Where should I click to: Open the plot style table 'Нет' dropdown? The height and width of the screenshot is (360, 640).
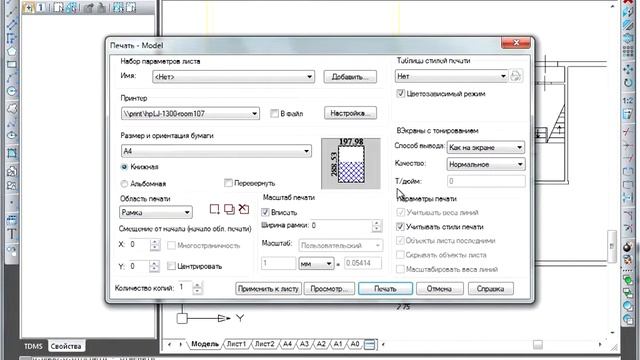point(451,76)
